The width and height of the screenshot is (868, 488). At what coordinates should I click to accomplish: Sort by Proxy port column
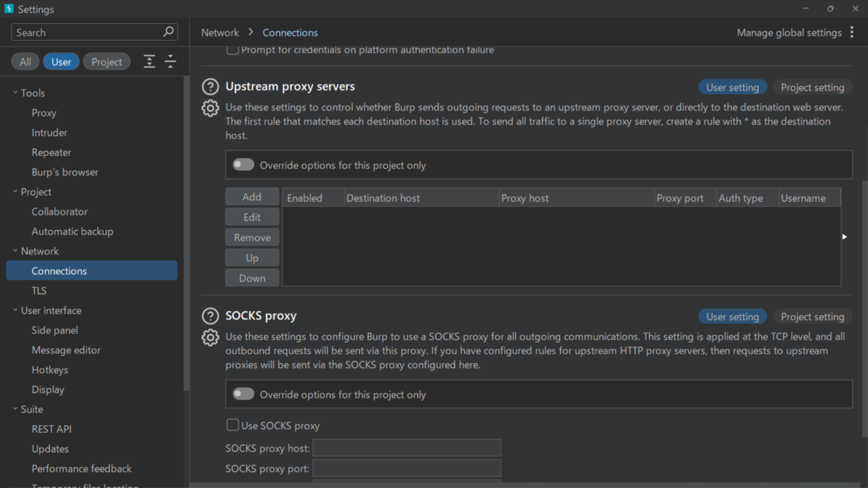pyautogui.click(x=684, y=197)
